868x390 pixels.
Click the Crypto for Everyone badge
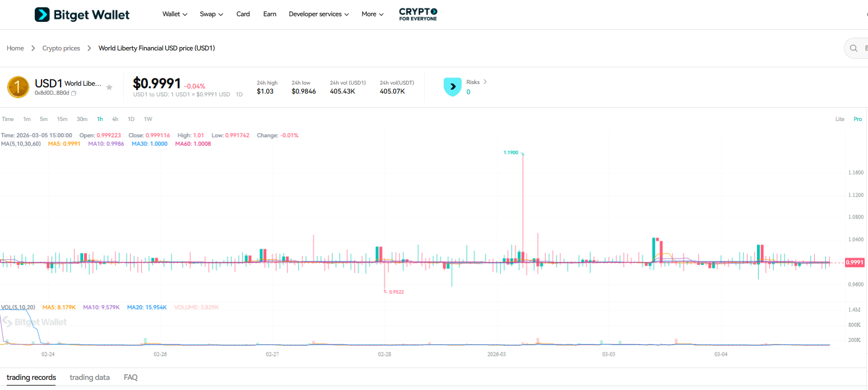418,13
